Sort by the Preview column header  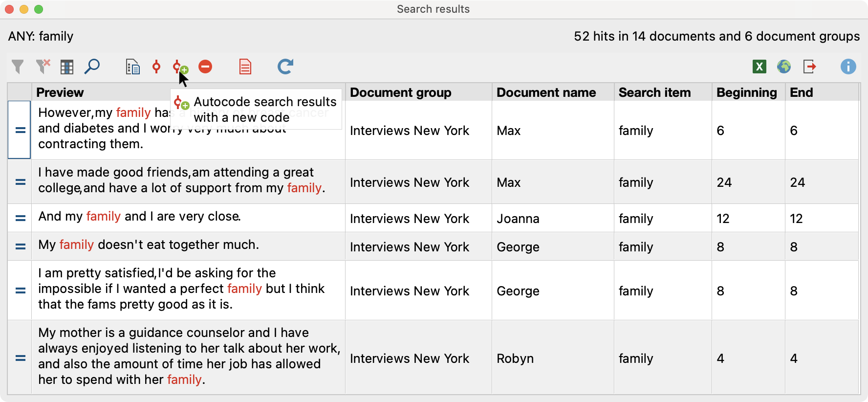(x=189, y=92)
